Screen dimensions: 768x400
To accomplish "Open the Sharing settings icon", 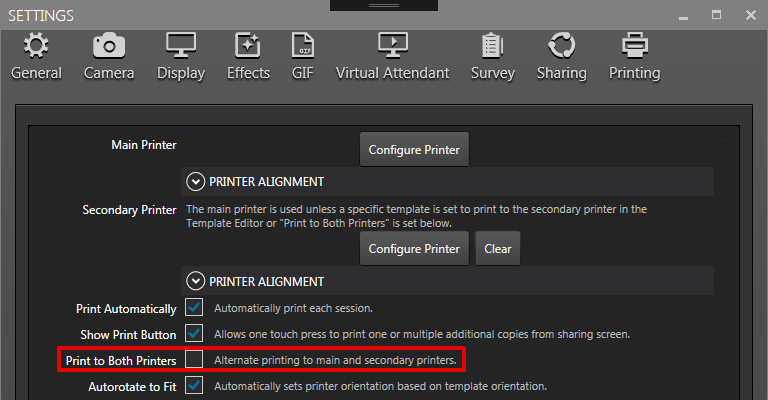I will click(x=561, y=46).
